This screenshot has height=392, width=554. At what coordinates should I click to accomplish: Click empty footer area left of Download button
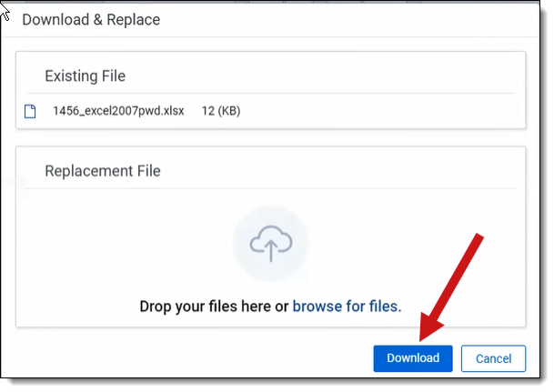click(182, 358)
